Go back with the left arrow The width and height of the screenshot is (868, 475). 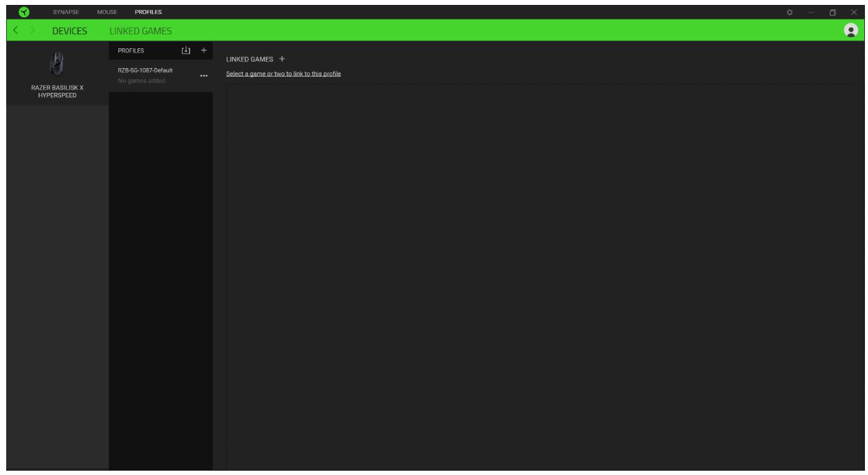(17, 30)
